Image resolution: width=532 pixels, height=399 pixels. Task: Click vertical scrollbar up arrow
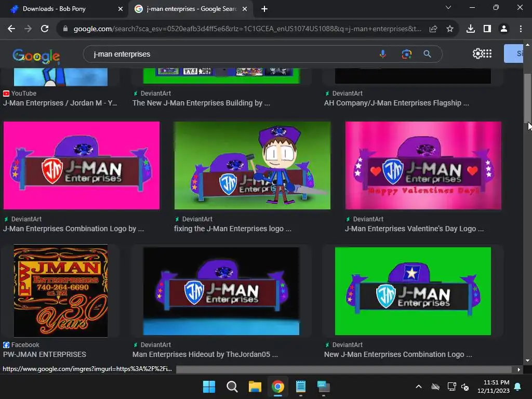point(527,45)
